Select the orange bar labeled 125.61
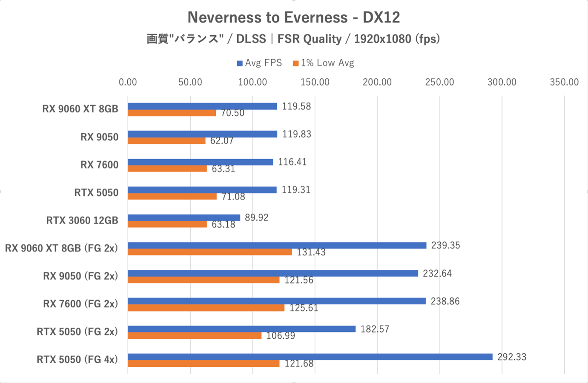Screen dimensions: 588x383 click(207, 308)
